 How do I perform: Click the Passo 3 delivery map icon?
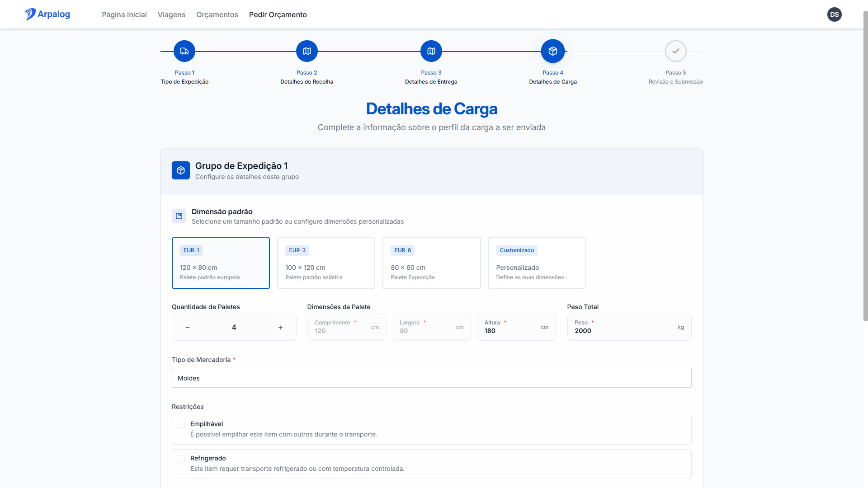[x=431, y=51]
